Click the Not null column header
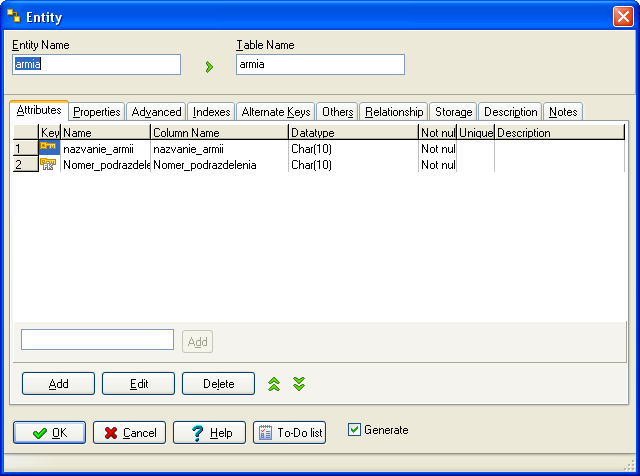640x476 pixels. coord(438,133)
